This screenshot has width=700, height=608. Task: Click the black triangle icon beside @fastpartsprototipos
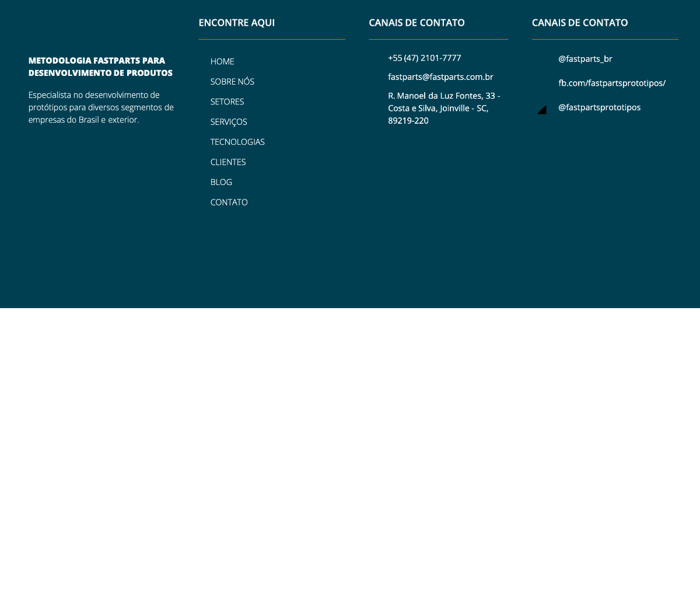point(542,110)
